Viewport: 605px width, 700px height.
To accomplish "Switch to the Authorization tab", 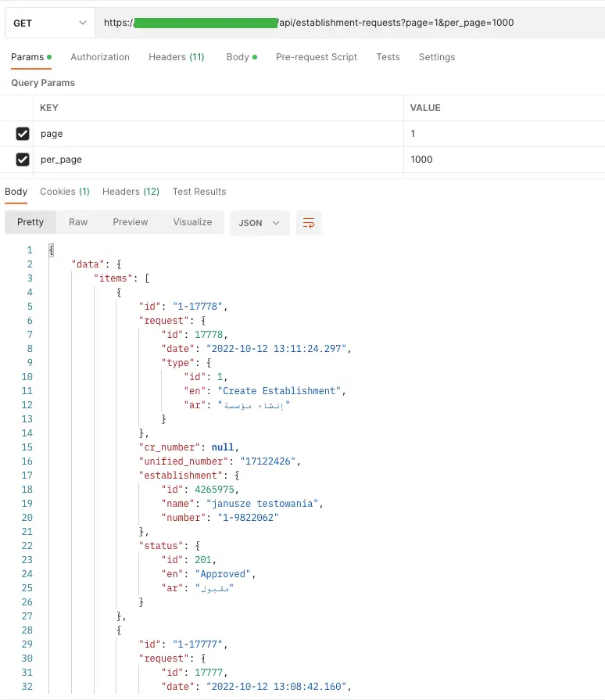I will 100,56.
